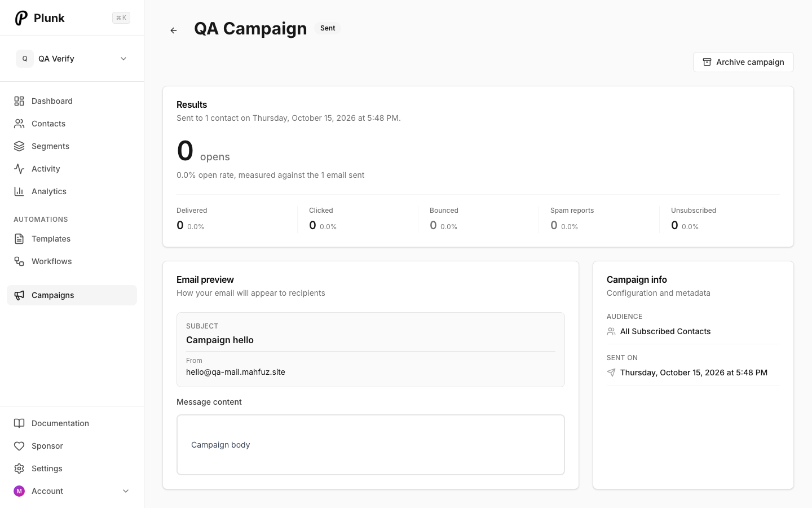This screenshot has height=508, width=812.
Task: Click the Activity pulse icon
Action: click(x=19, y=169)
